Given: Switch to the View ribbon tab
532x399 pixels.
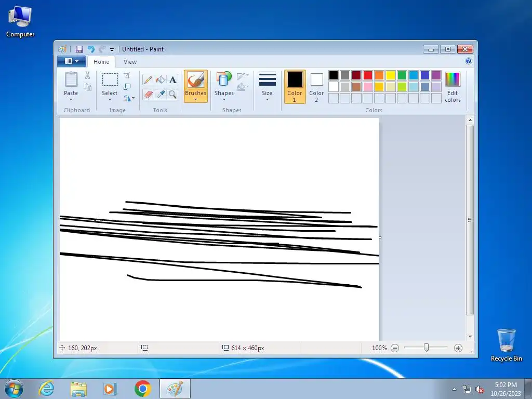Looking at the screenshot, I should point(130,62).
